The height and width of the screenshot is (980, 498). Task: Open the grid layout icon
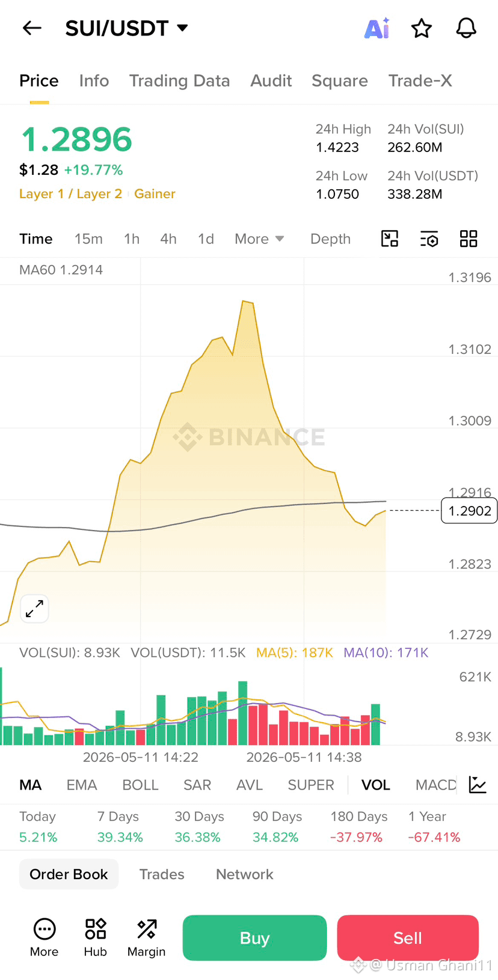pos(469,239)
